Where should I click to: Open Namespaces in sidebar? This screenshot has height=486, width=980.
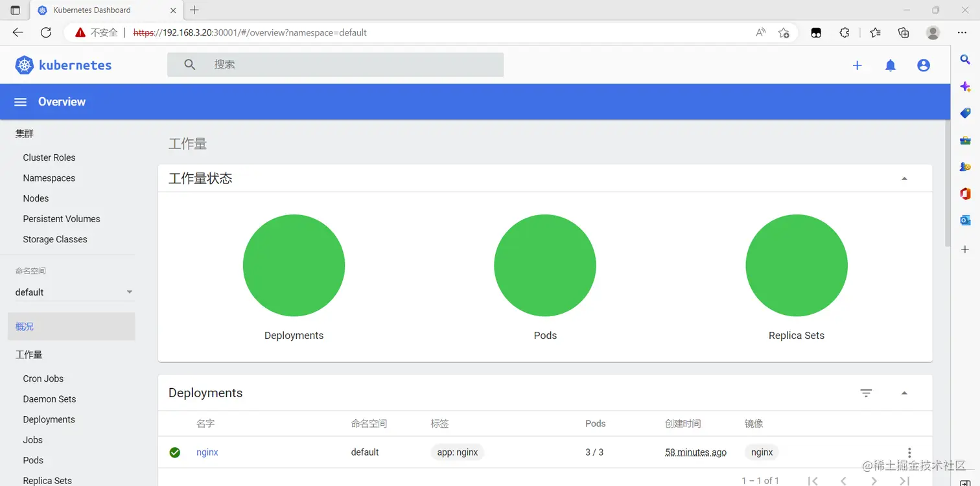click(49, 178)
